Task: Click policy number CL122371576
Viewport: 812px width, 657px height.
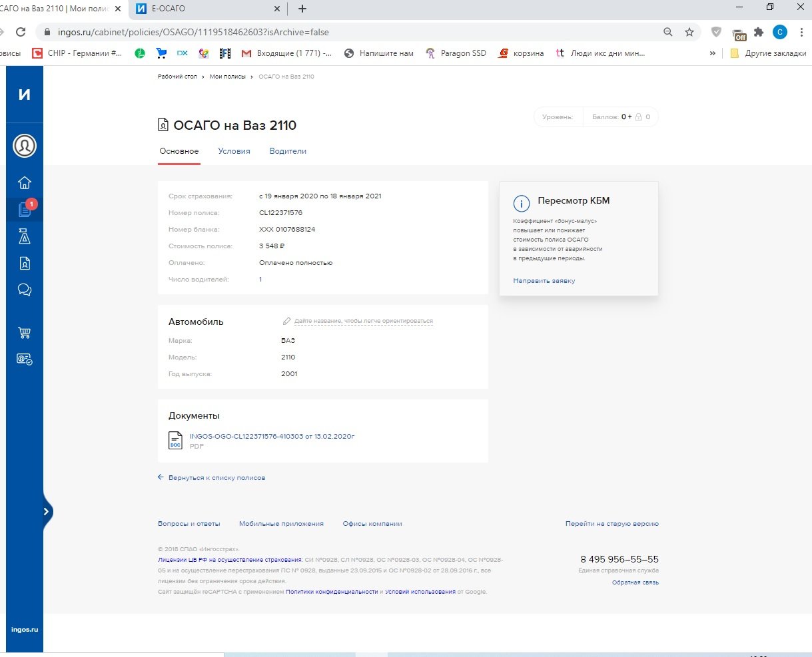Action: (280, 213)
